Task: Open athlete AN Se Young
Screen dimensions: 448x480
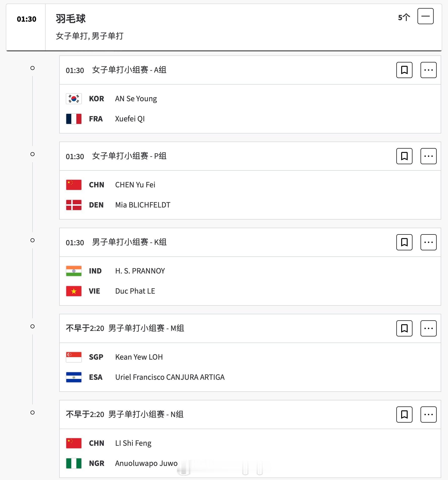Action: 136,99
